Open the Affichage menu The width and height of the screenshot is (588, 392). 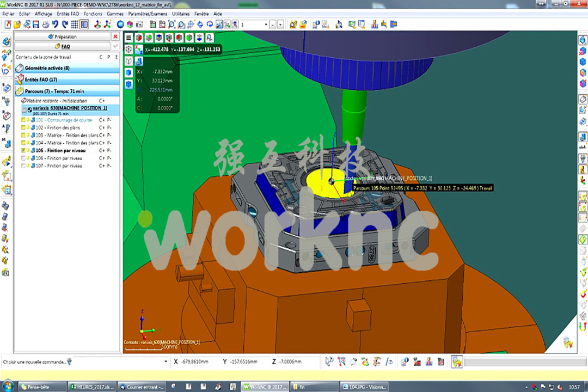click(x=44, y=14)
